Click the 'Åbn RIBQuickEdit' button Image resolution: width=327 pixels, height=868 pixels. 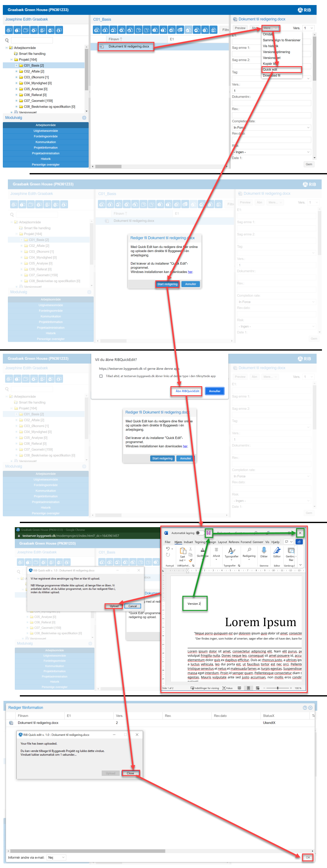pyautogui.click(x=187, y=391)
